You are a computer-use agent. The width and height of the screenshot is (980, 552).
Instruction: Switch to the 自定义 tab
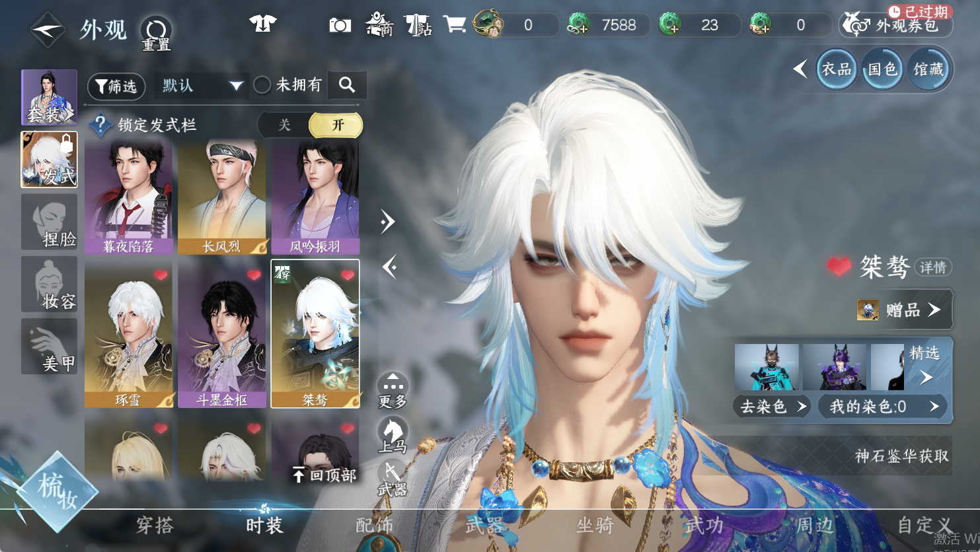point(924,526)
